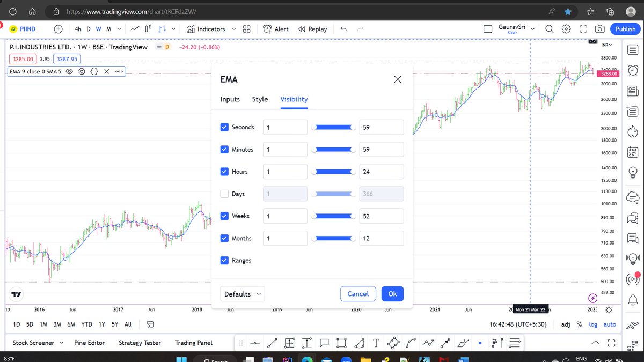Open the Replay mode
This screenshot has height=362, width=644.
312,29
